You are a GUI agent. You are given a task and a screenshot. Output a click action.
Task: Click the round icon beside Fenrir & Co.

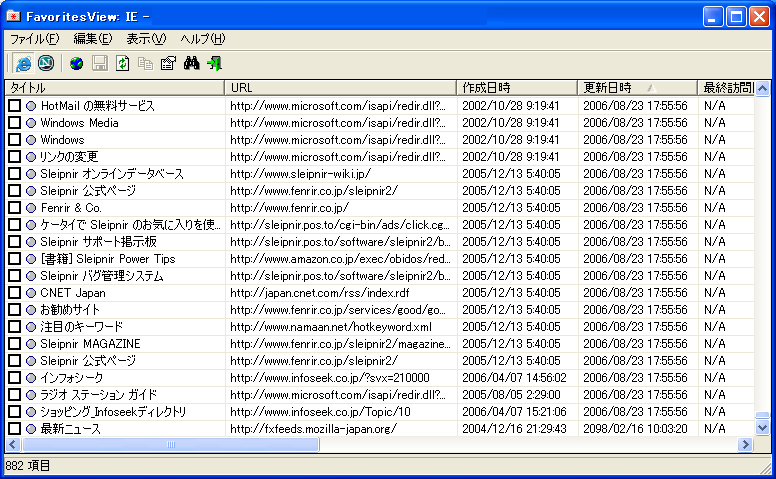(x=31, y=208)
